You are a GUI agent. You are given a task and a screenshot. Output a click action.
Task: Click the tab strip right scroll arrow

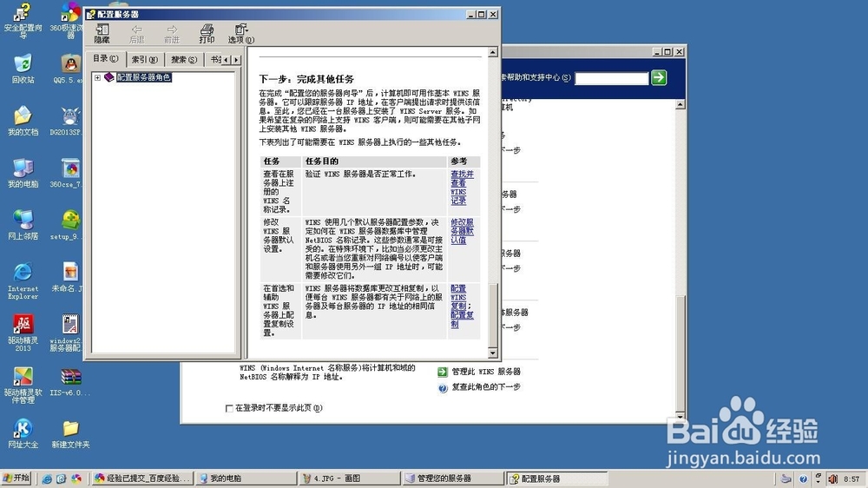point(236,60)
